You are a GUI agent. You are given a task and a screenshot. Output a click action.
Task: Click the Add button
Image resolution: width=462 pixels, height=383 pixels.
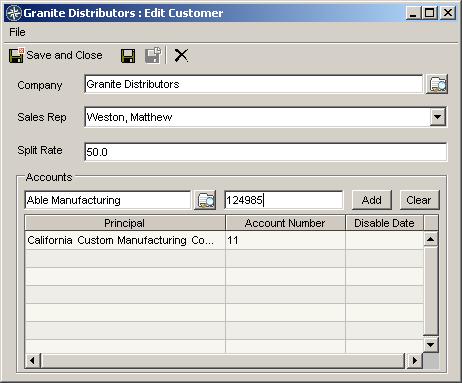[372, 200]
